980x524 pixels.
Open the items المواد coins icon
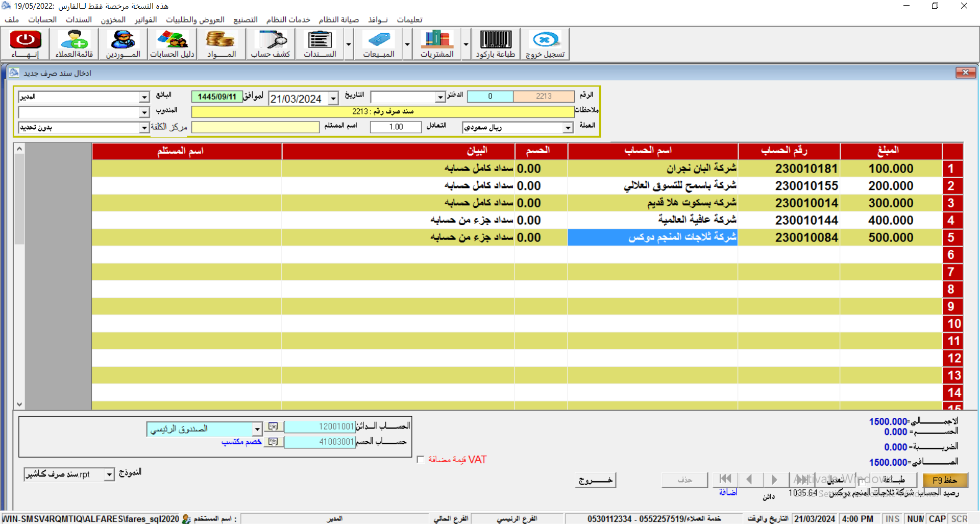point(221,44)
